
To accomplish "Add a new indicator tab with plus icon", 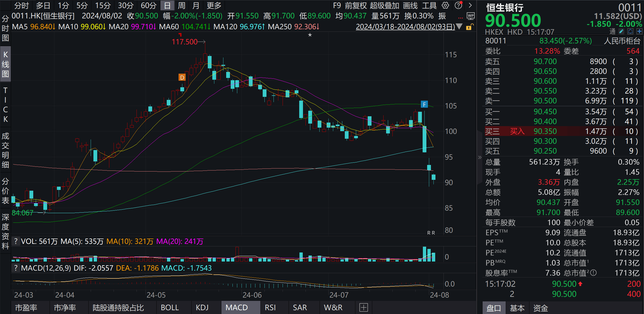I will pos(363,307).
